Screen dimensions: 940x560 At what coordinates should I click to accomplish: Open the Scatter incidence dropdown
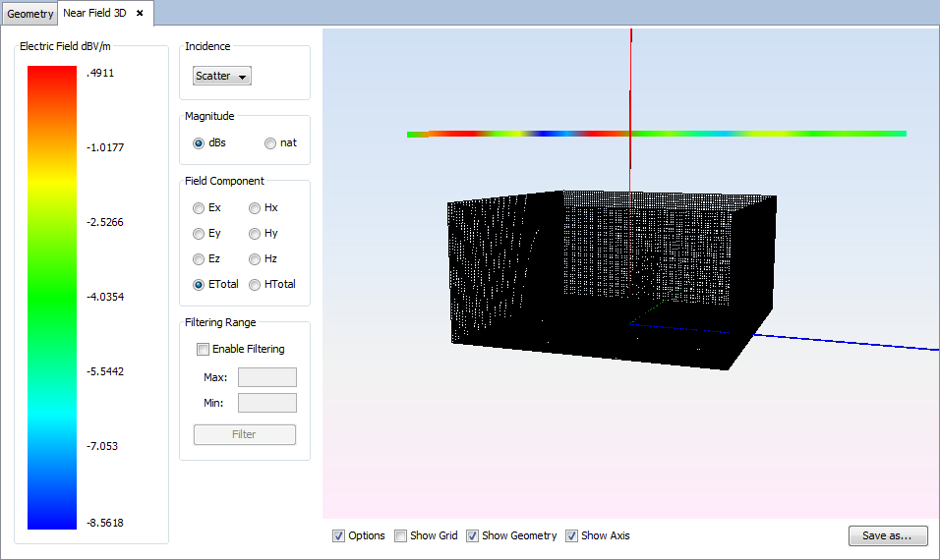(222, 76)
